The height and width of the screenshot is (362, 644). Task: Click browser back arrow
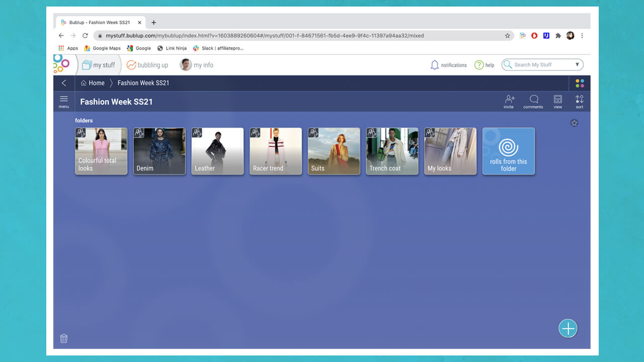(61, 36)
